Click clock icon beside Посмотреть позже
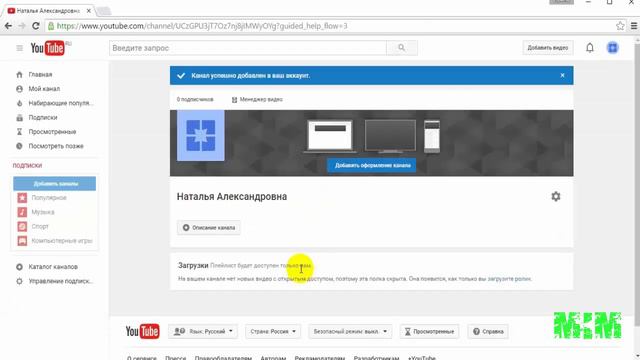This screenshot has height=360, width=640. [x=19, y=146]
